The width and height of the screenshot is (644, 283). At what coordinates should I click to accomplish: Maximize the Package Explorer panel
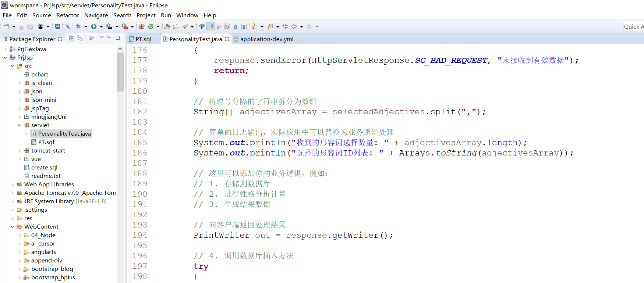pos(118,37)
